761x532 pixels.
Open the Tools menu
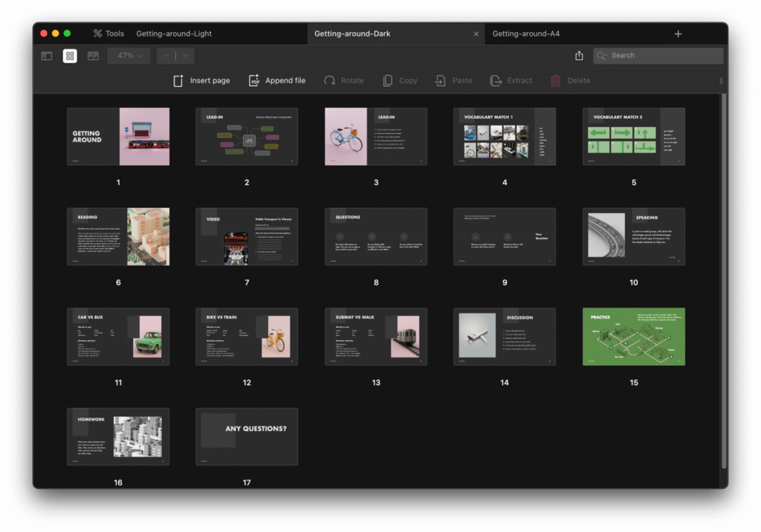(109, 33)
